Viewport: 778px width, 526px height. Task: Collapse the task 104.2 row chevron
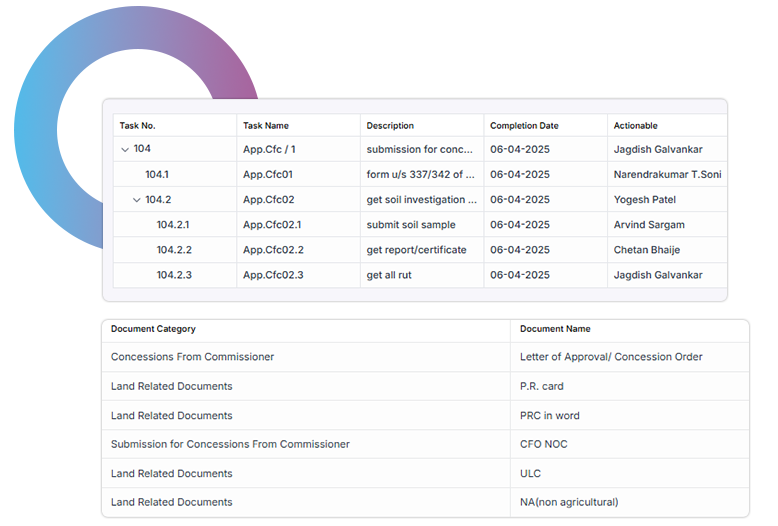[137, 200]
